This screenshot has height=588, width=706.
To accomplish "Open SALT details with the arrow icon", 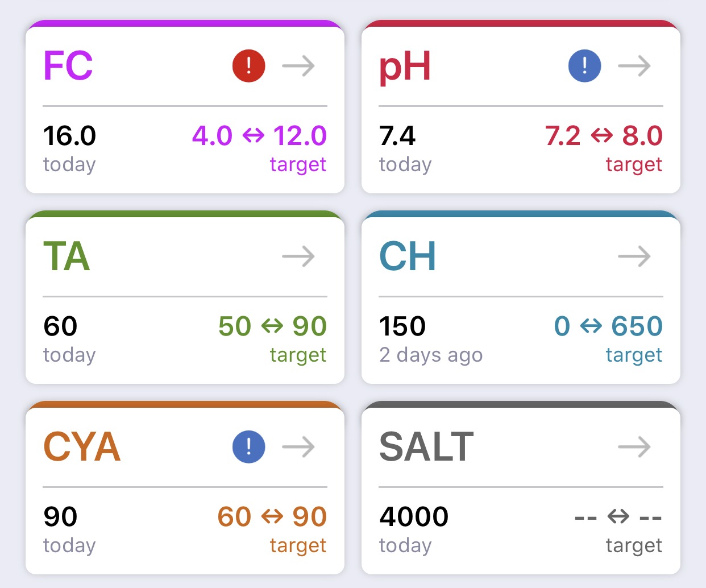I will pos(634,447).
